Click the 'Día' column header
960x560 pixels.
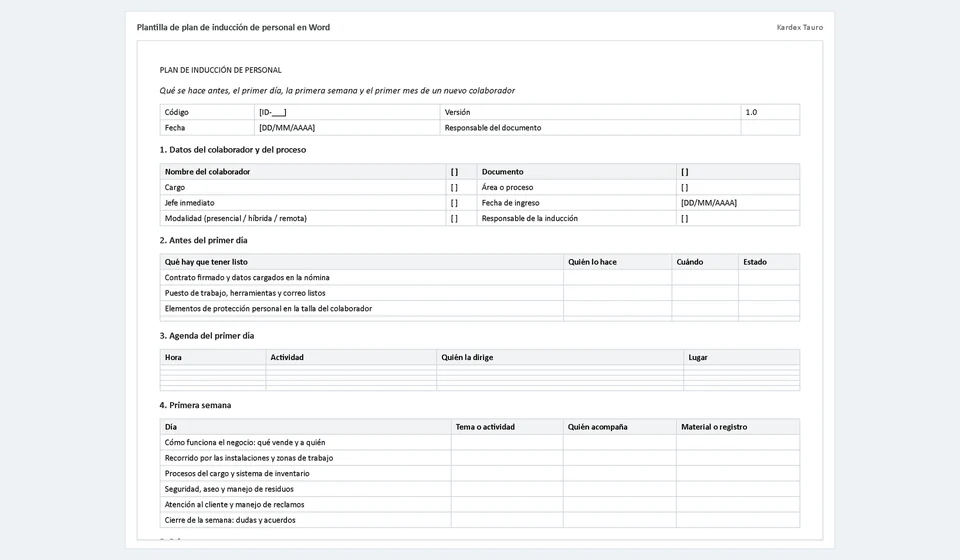pyautogui.click(x=306, y=427)
